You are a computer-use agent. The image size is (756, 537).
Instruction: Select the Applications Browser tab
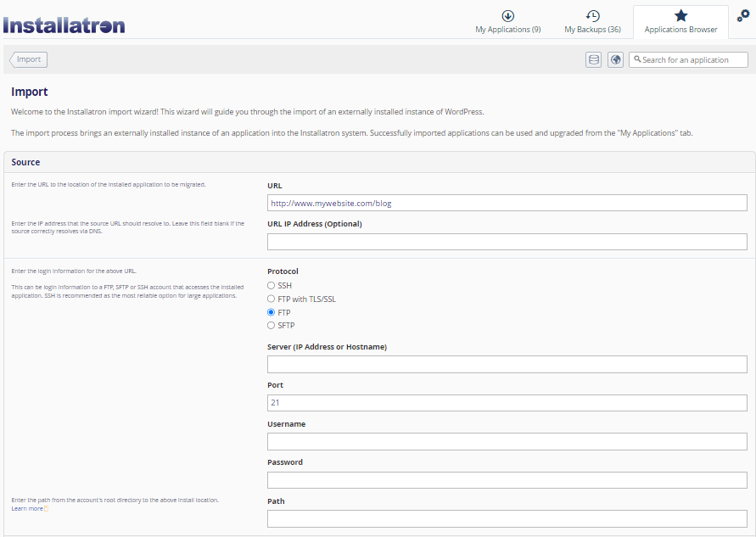coord(680,22)
